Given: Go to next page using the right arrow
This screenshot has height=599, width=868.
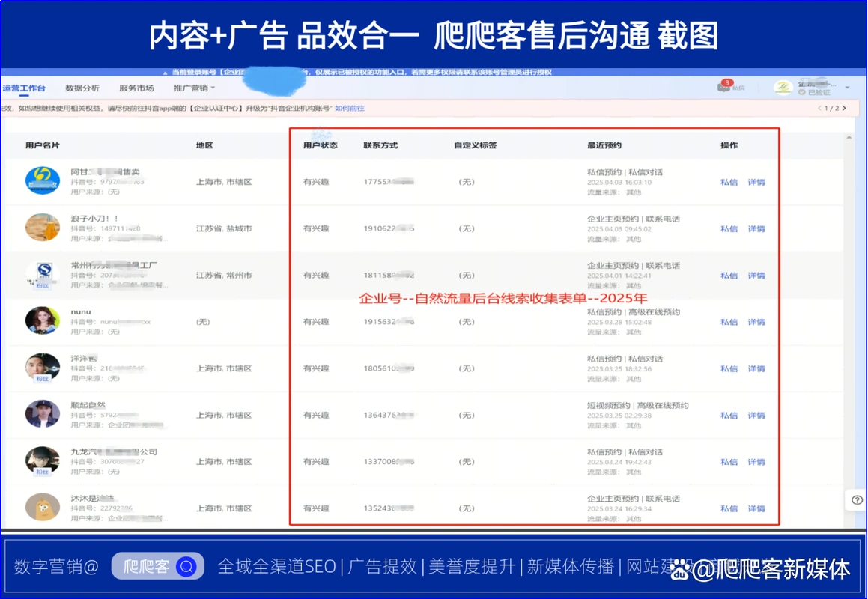Looking at the screenshot, I should click(x=844, y=108).
